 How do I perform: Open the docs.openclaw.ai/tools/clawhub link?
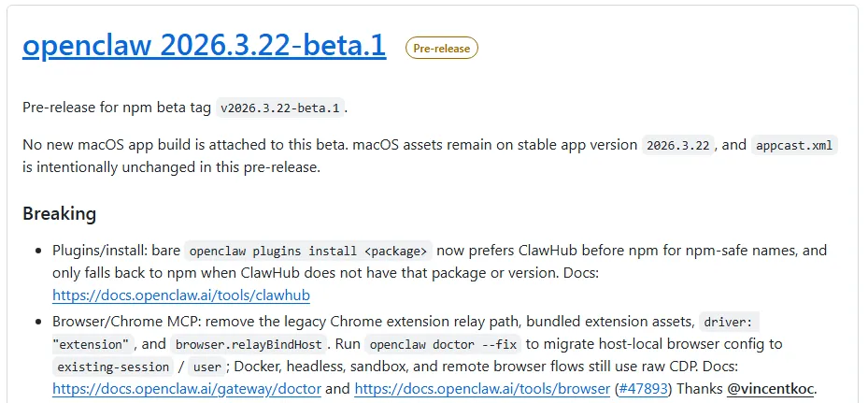tap(181, 295)
